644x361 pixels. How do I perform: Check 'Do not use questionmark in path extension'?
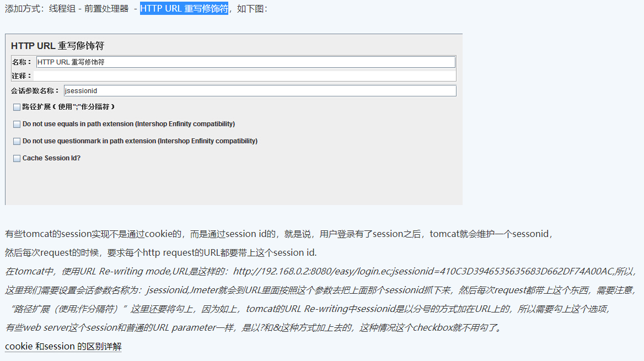click(x=17, y=141)
